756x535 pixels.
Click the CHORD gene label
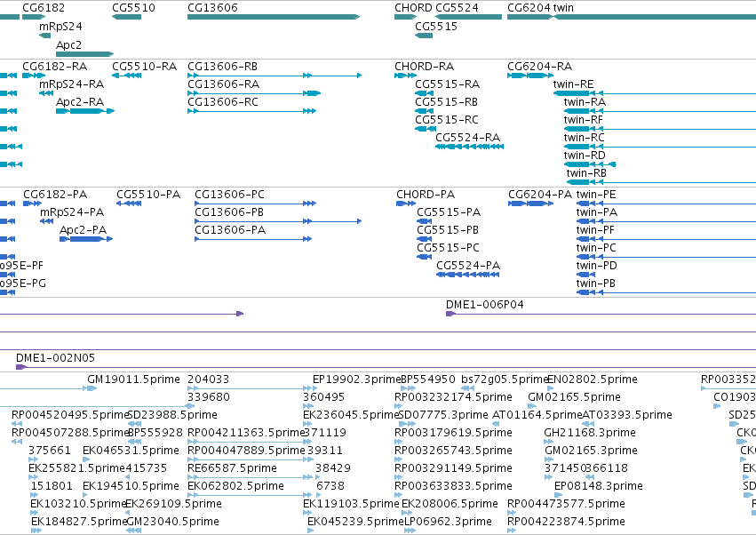[413, 8]
